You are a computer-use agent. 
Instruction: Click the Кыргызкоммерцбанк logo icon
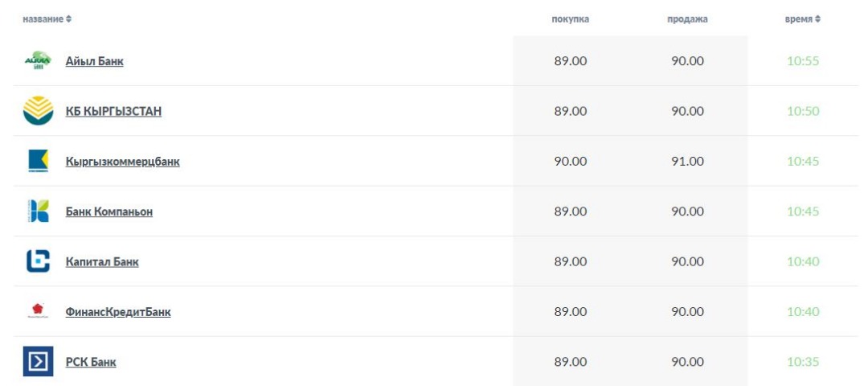[39, 161]
